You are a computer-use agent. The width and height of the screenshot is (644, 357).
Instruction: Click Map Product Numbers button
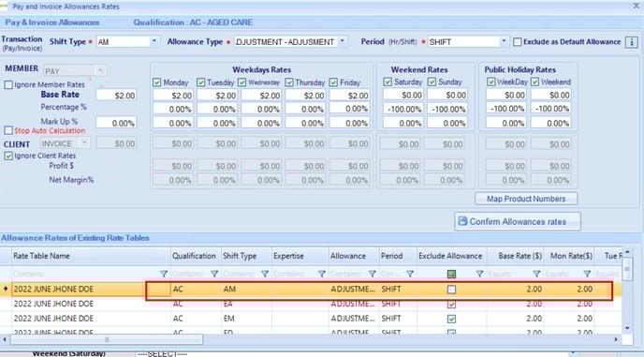point(526,199)
